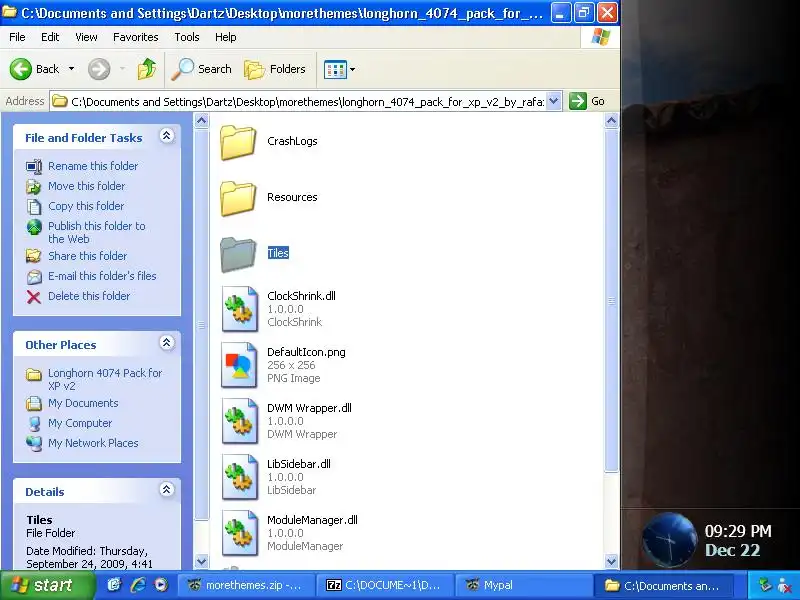Viewport: 800px width, 600px height.
Task: Click the file list vertical scrollbar thumb
Action: click(x=611, y=301)
